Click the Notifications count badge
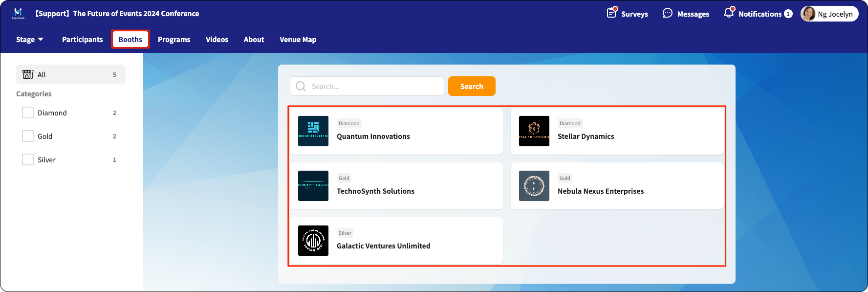Image resolution: width=868 pixels, height=292 pixels. tap(788, 14)
